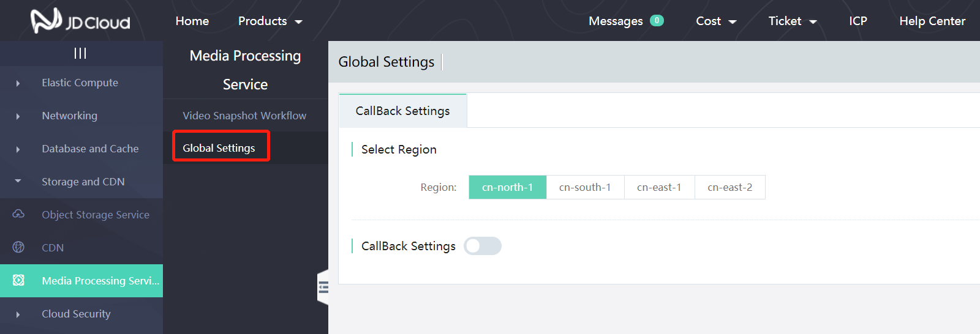Screen dimensions: 980x334
Task: Toggle the CallBack Settings switch
Action: [483, 246]
